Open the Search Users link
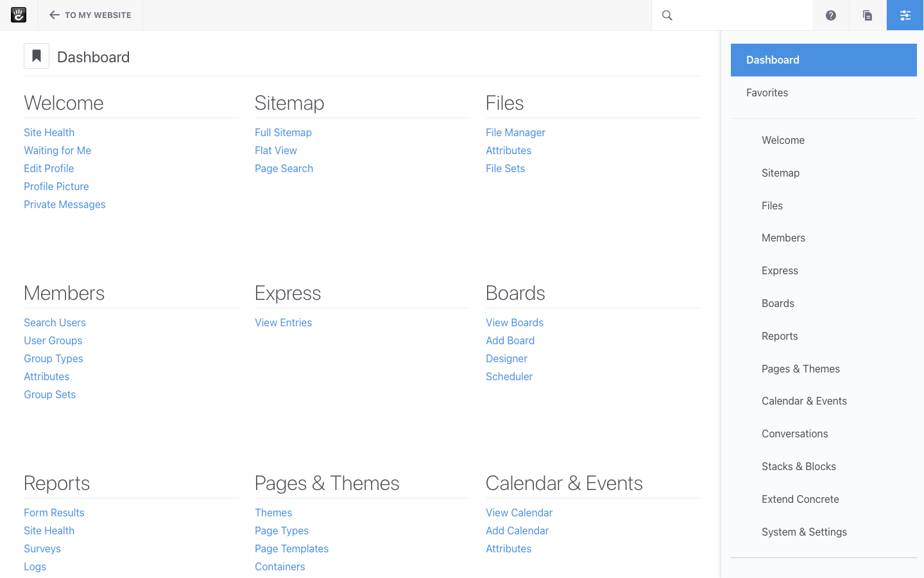The width and height of the screenshot is (924, 578). tap(55, 322)
